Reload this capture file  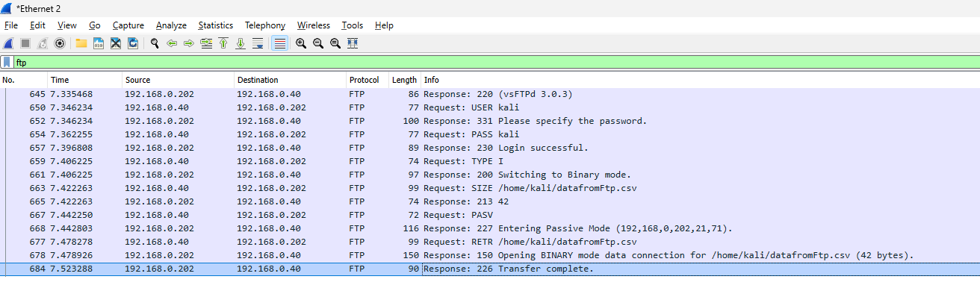point(133,43)
